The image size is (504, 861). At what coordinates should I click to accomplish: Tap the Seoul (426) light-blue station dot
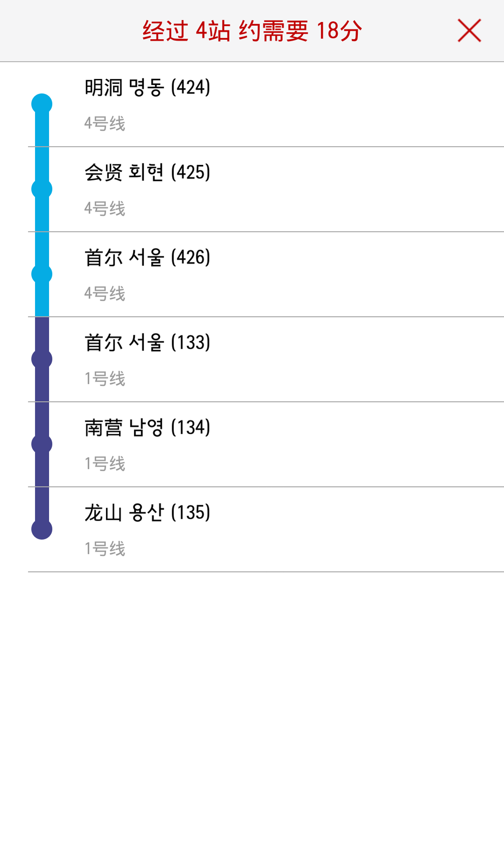coord(42,274)
